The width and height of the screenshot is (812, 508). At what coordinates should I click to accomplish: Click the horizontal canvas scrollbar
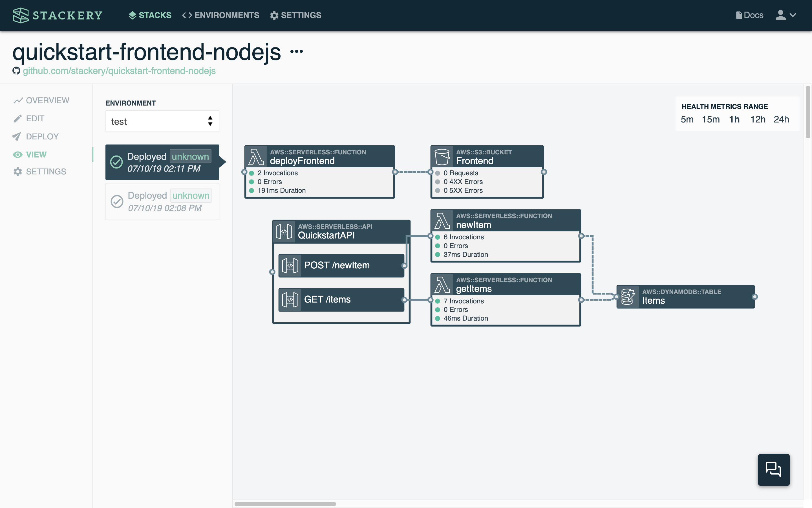click(x=285, y=504)
